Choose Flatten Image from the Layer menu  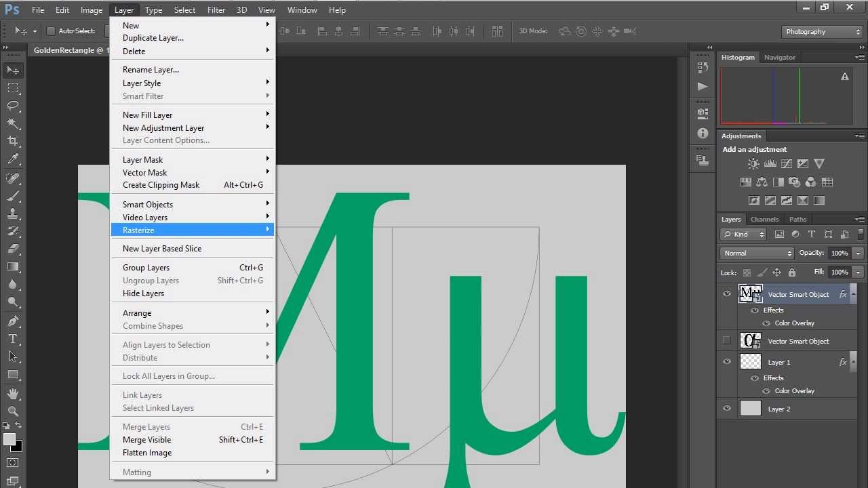(x=147, y=453)
